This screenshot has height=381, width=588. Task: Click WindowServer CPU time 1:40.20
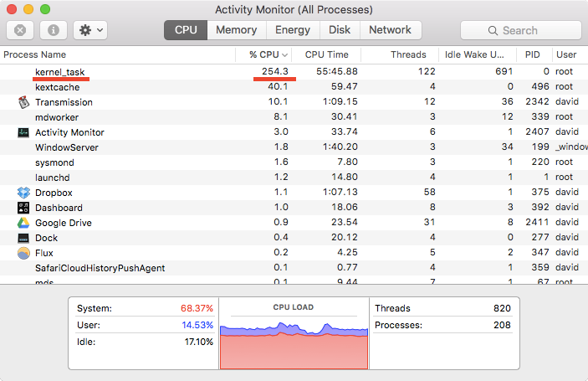tap(340, 147)
